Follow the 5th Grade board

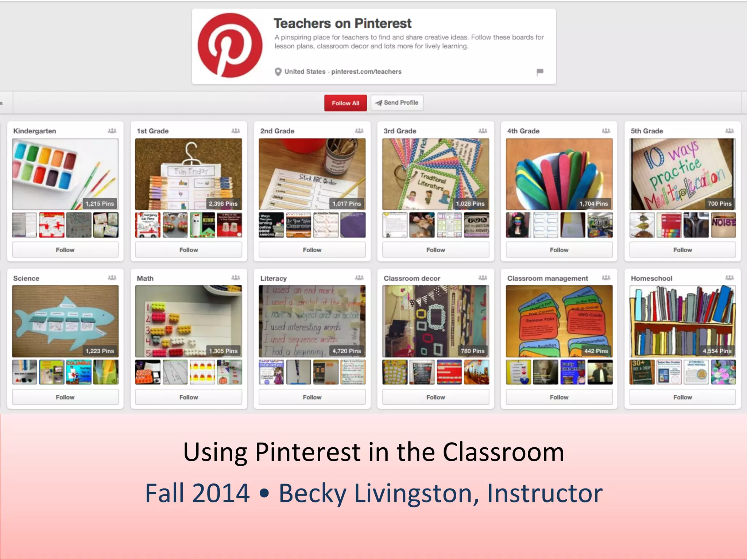point(682,250)
